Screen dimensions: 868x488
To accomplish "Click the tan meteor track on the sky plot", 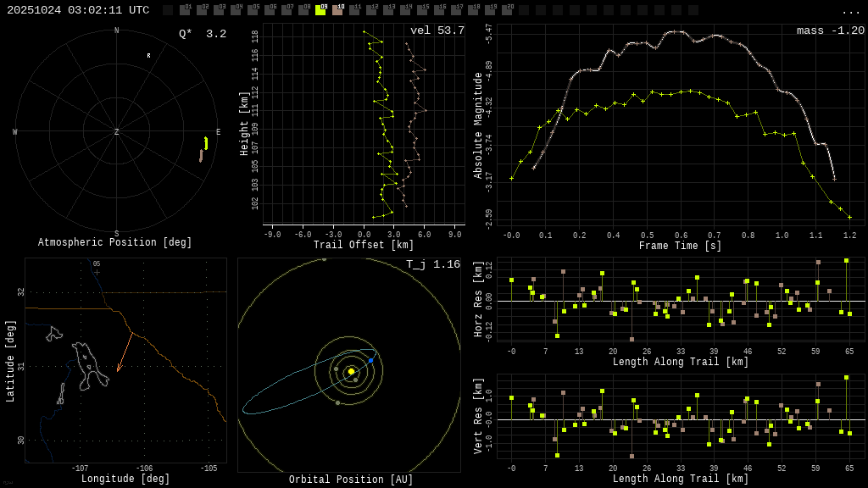I will 201,156.
